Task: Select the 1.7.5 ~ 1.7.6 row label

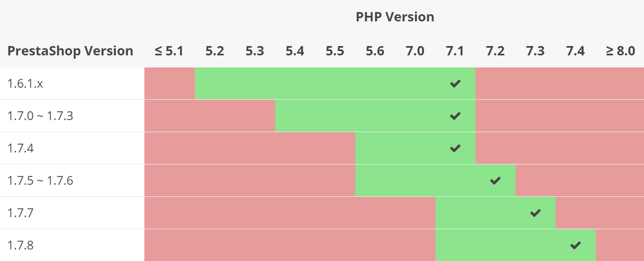Action: point(40,180)
